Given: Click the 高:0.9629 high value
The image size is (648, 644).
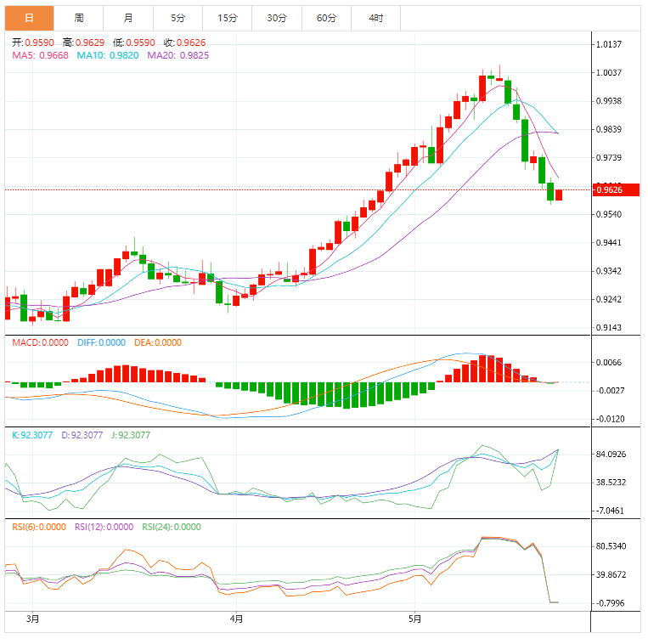Looking at the screenshot, I should [83, 42].
